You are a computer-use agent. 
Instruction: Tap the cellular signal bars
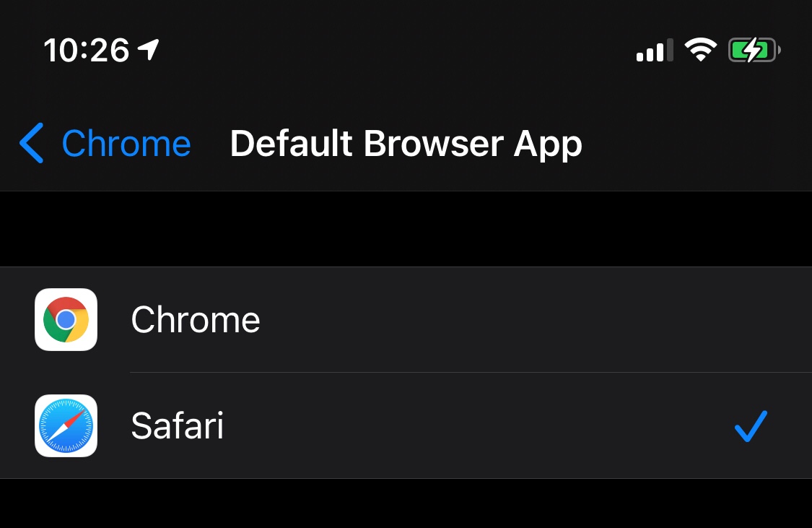tap(654, 51)
